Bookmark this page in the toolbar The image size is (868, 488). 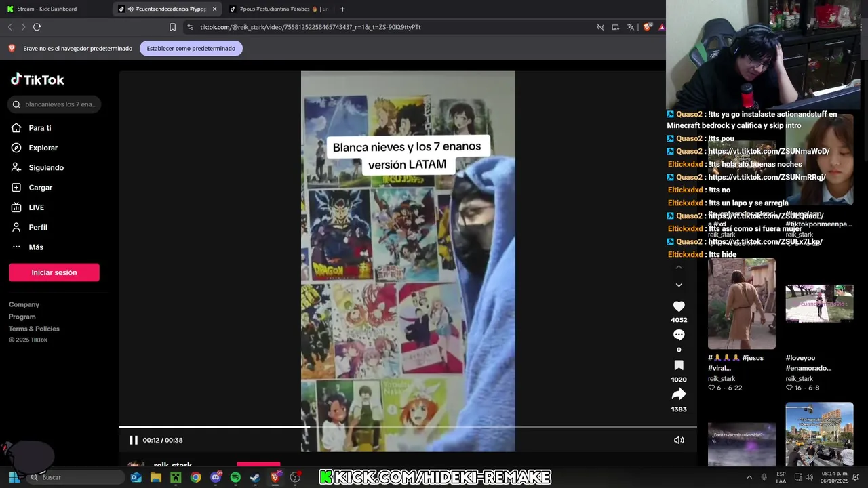click(172, 27)
